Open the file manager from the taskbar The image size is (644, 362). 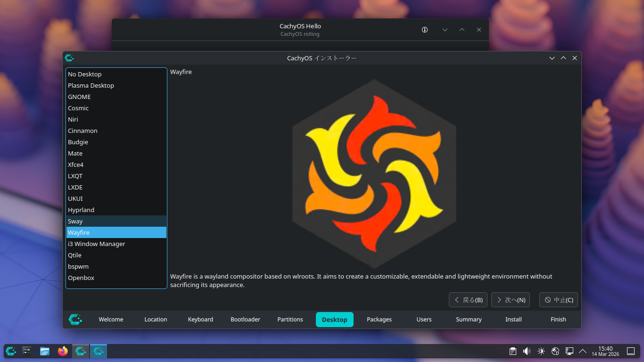(x=45, y=351)
